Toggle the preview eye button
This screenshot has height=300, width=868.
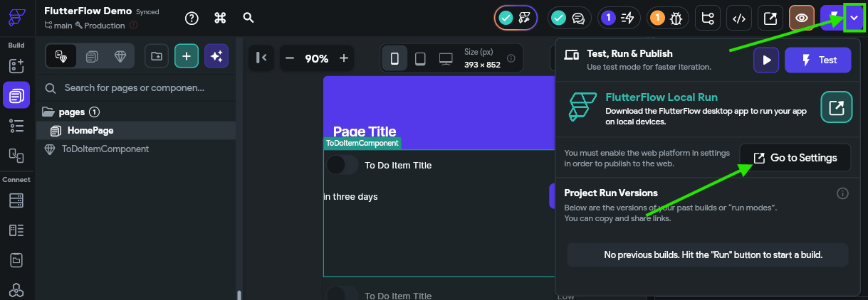(802, 18)
